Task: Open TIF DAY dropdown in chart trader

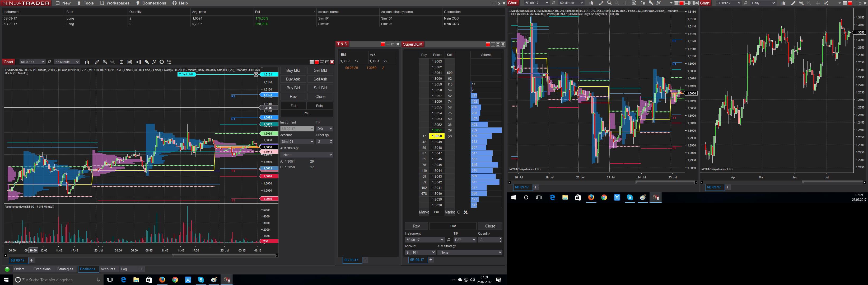Action: click(x=324, y=129)
